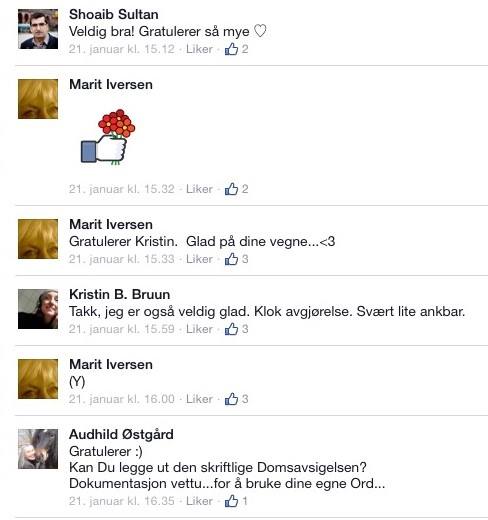Click thumbs-up icon on the (Y) comment
The width and height of the screenshot is (488, 520).
point(231,399)
